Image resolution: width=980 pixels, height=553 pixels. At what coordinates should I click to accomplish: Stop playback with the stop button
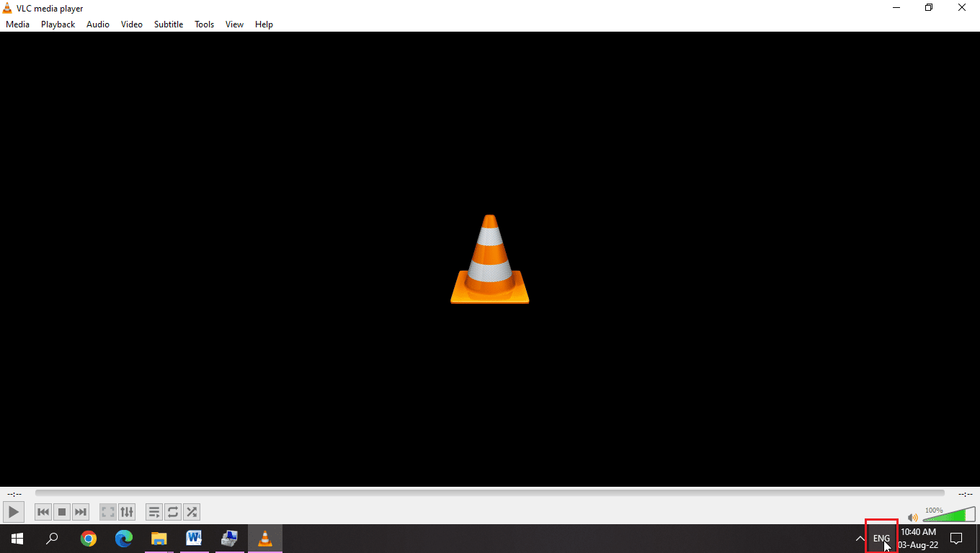point(62,512)
